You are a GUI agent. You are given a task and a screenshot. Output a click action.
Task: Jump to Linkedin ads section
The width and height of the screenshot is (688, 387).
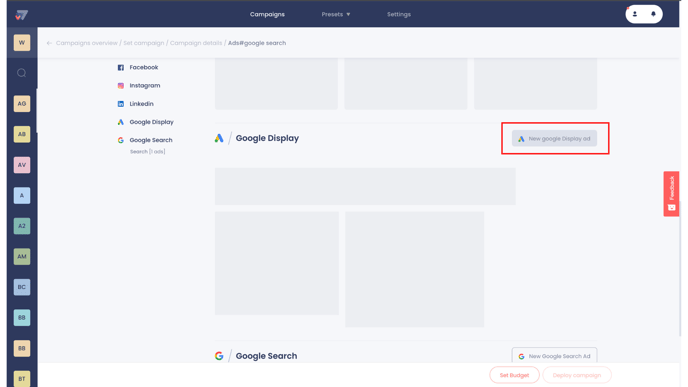(141, 104)
